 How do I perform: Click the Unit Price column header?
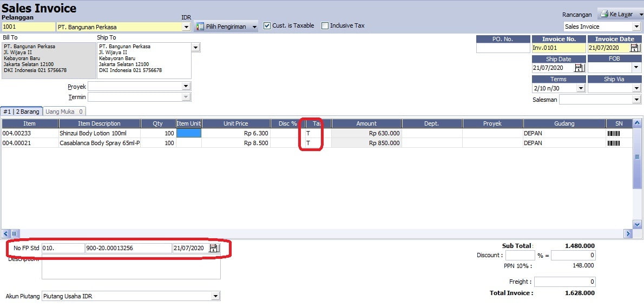point(236,123)
